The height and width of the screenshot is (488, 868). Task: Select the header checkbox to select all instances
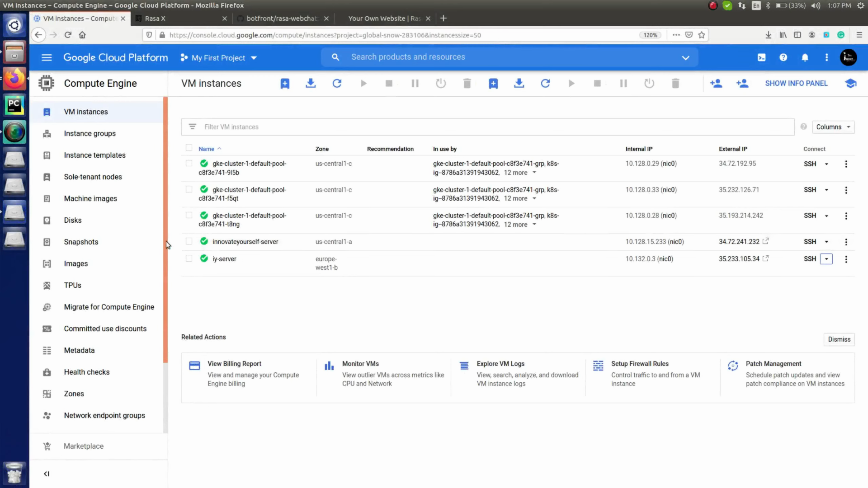189,148
